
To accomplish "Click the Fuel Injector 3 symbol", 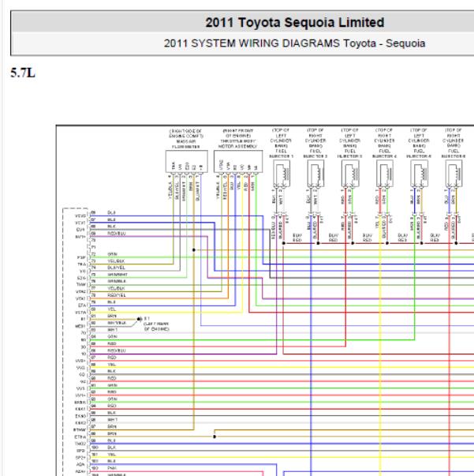I will coord(350,174).
